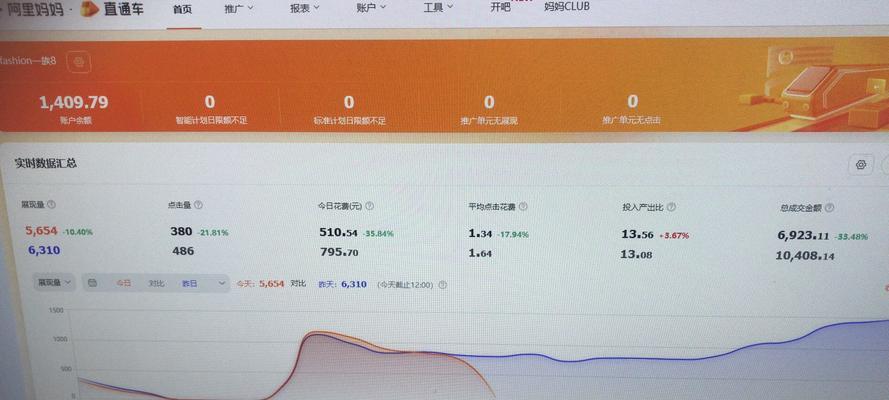Click yesterday's clicks value 486
The width and height of the screenshot is (889, 400).
[183, 251]
